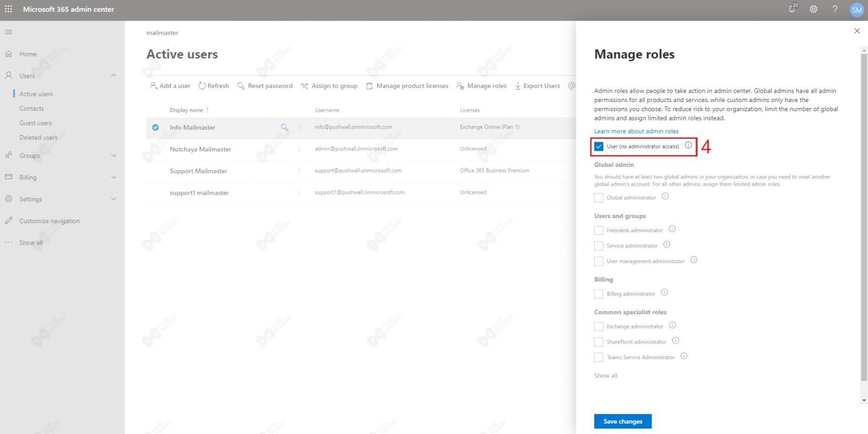The image size is (868, 434).
Task: Expand Show all roles in panel
Action: point(605,375)
